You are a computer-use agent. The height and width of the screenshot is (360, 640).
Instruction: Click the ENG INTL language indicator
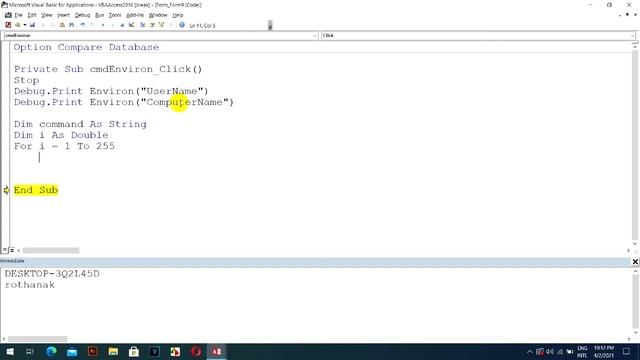tap(582, 352)
